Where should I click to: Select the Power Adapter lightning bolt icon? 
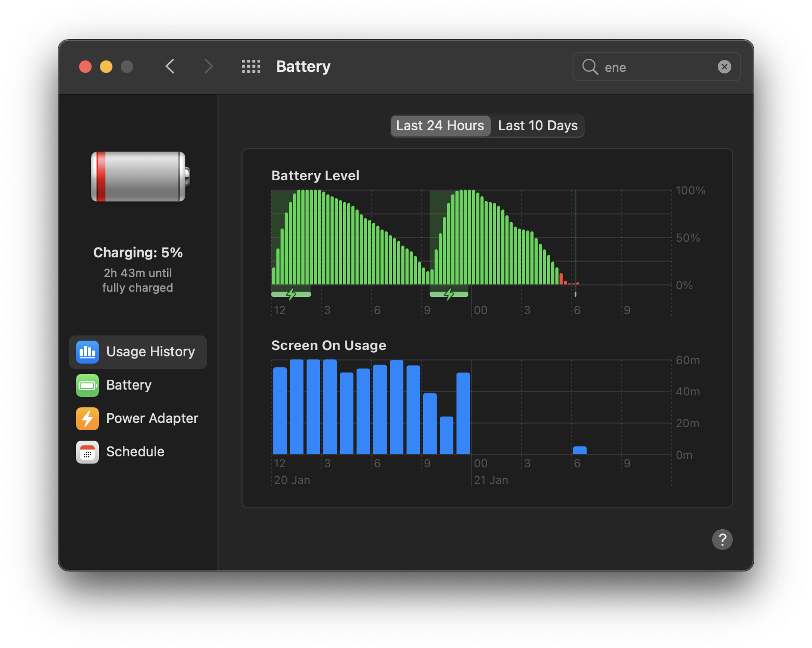point(87,419)
